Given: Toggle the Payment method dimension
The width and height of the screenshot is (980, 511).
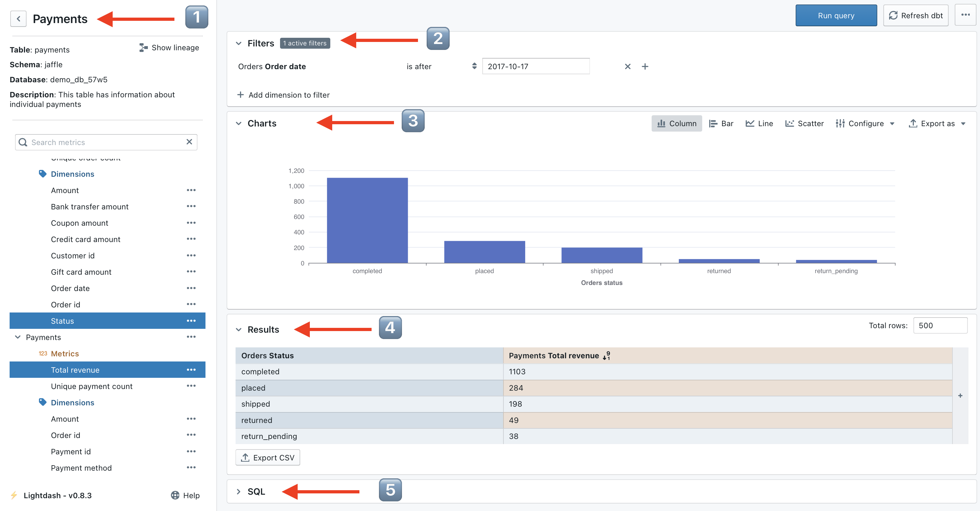Looking at the screenshot, I should [x=81, y=468].
